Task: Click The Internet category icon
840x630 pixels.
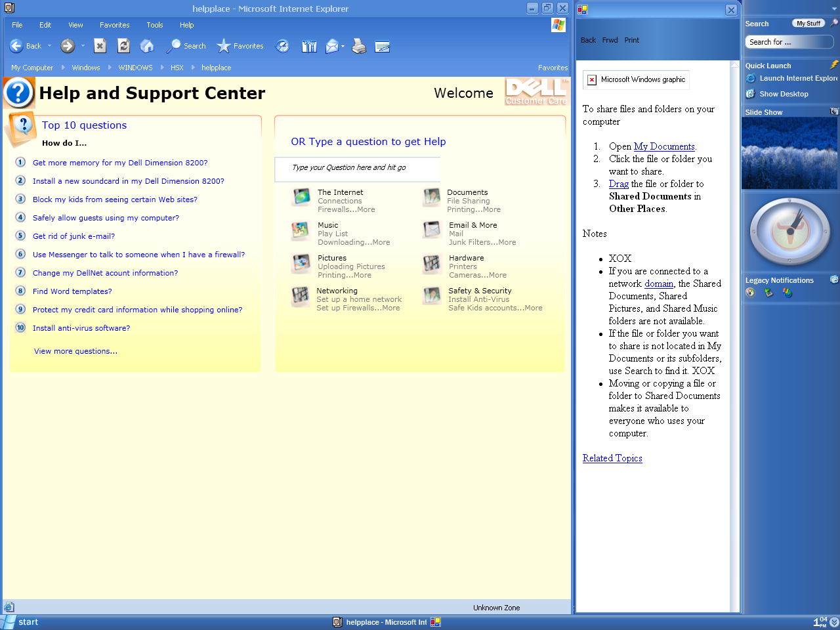Action: coord(301,196)
